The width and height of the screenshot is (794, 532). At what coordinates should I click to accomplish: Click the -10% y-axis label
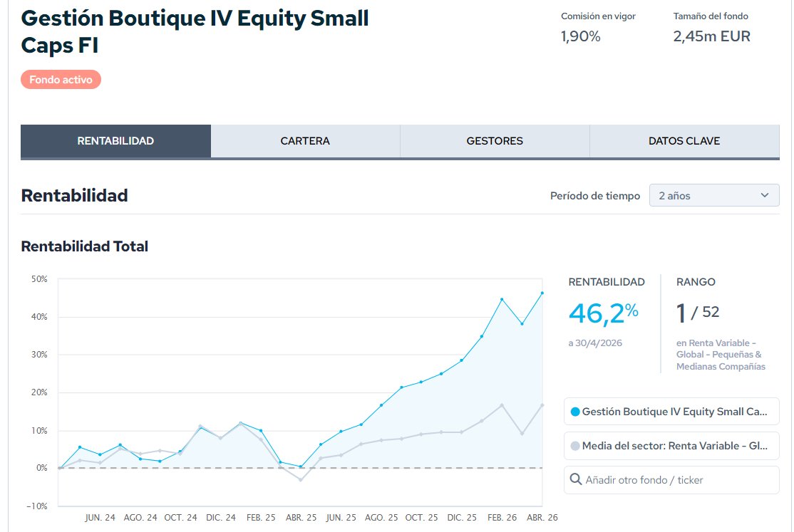pos(37,506)
